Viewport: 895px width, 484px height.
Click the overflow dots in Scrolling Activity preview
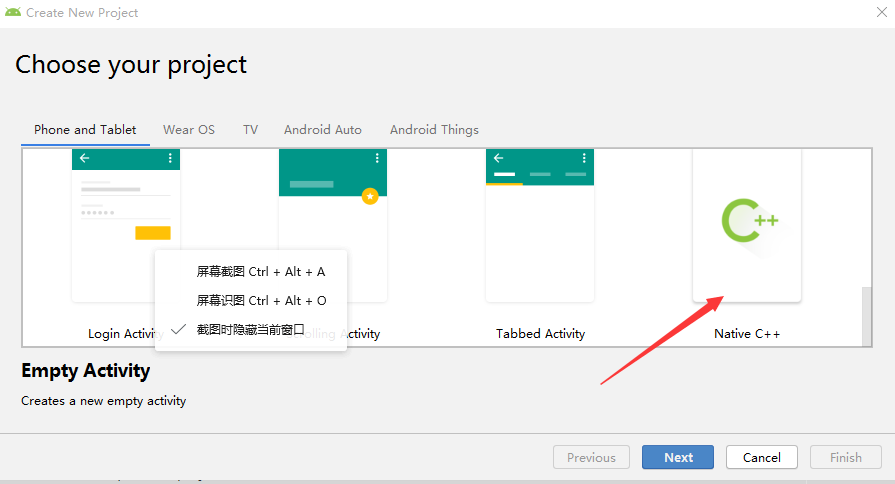[377, 158]
